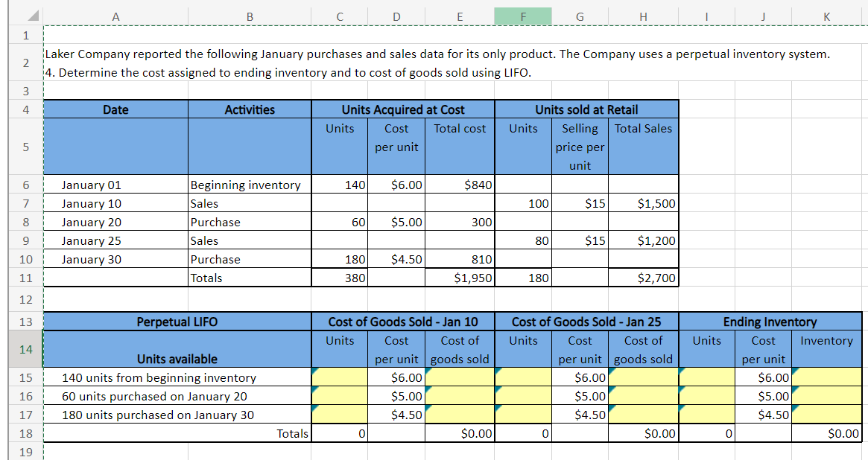Click Jan 25 Units input for beginning inventory row
Image resolution: width=868 pixels, height=460 pixels.
click(523, 377)
